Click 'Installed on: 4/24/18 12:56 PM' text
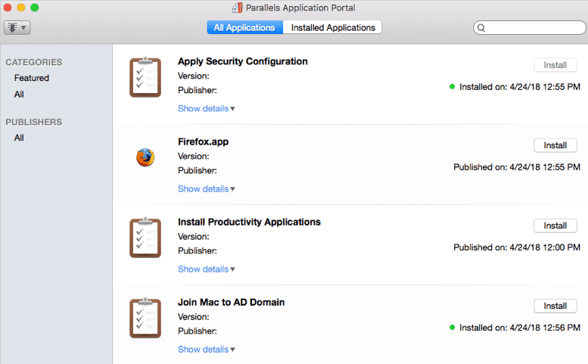Image resolution: width=588 pixels, height=364 pixels. [x=520, y=328]
